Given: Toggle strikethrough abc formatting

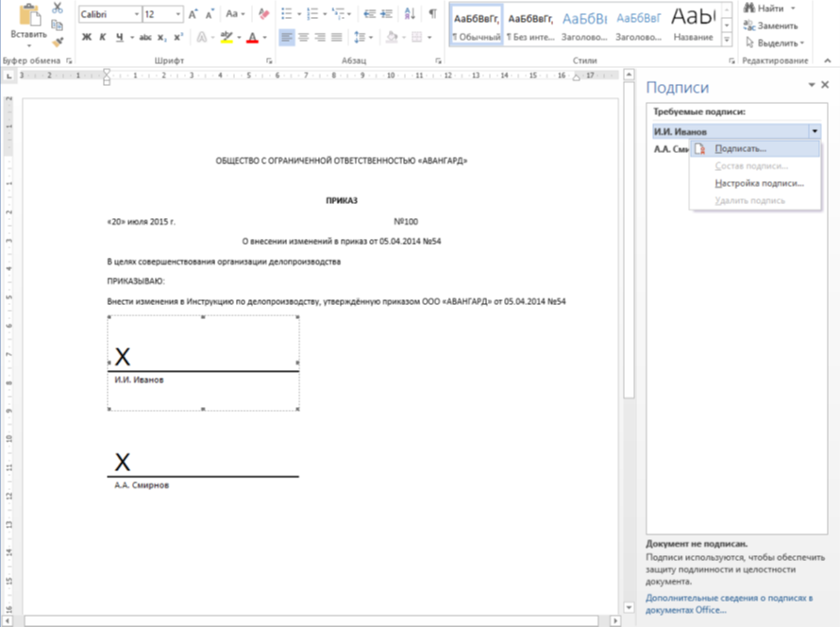Looking at the screenshot, I should pyautogui.click(x=145, y=37).
